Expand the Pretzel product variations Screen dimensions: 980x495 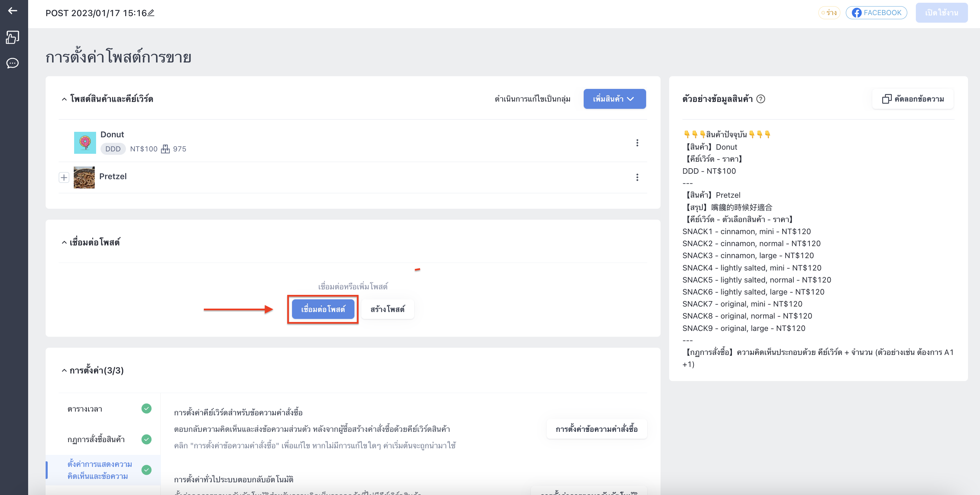click(64, 177)
